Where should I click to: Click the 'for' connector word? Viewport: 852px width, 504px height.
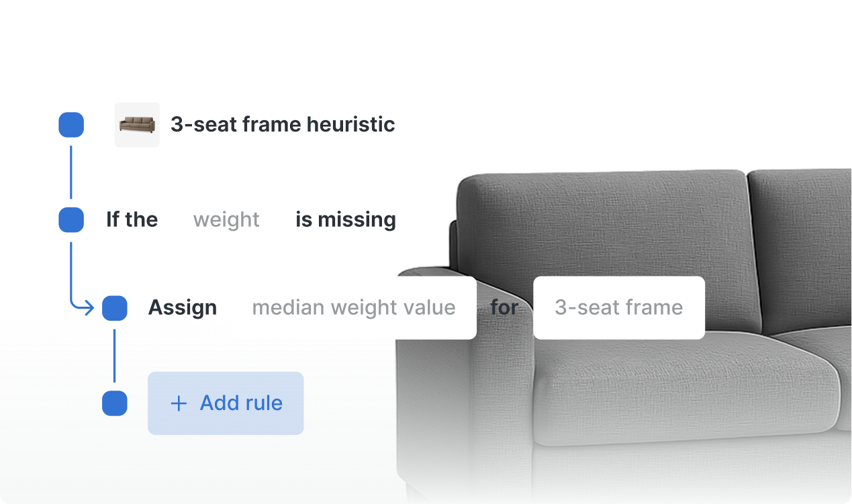click(x=504, y=308)
